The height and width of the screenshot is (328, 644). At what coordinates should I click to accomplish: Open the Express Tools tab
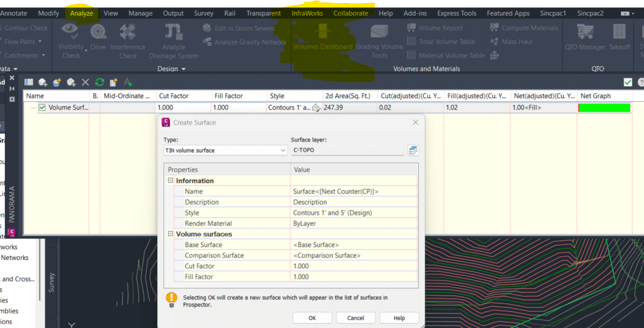(457, 13)
